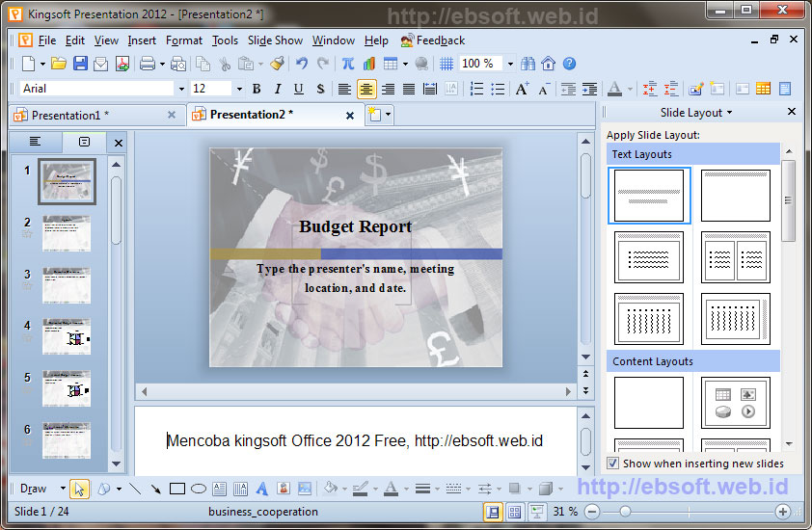812x530 pixels.
Task: Click the Bullets list icon
Action: [x=498, y=89]
